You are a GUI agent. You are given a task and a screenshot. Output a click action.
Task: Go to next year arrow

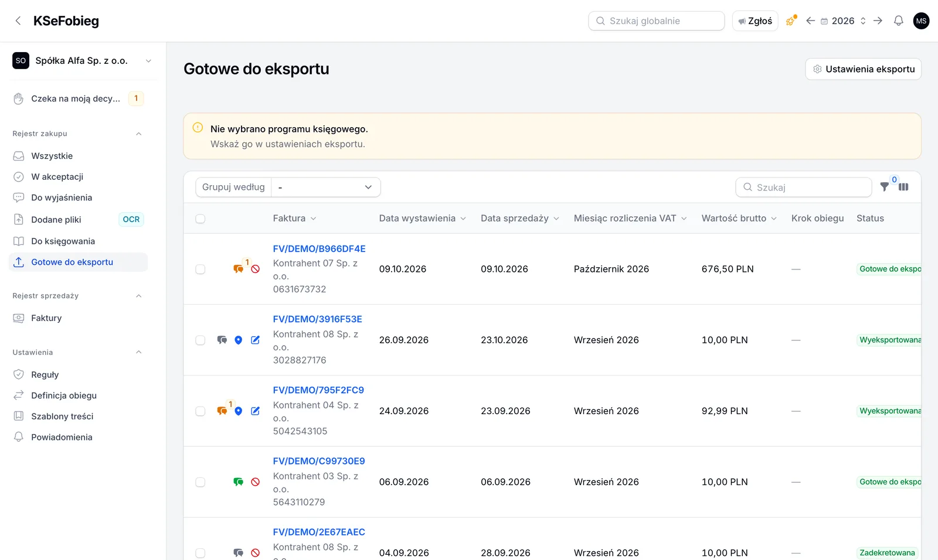coord(878,21)
